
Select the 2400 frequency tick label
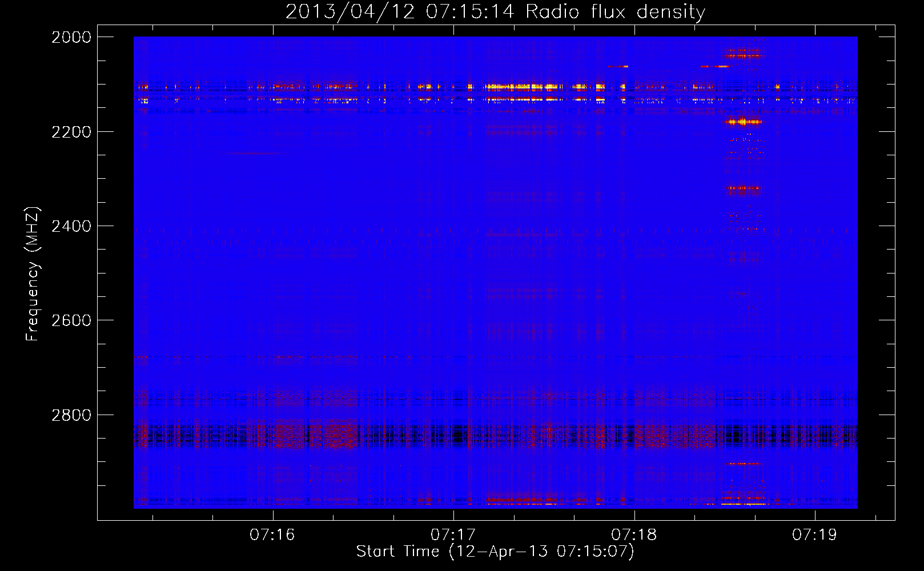point(71,226)
